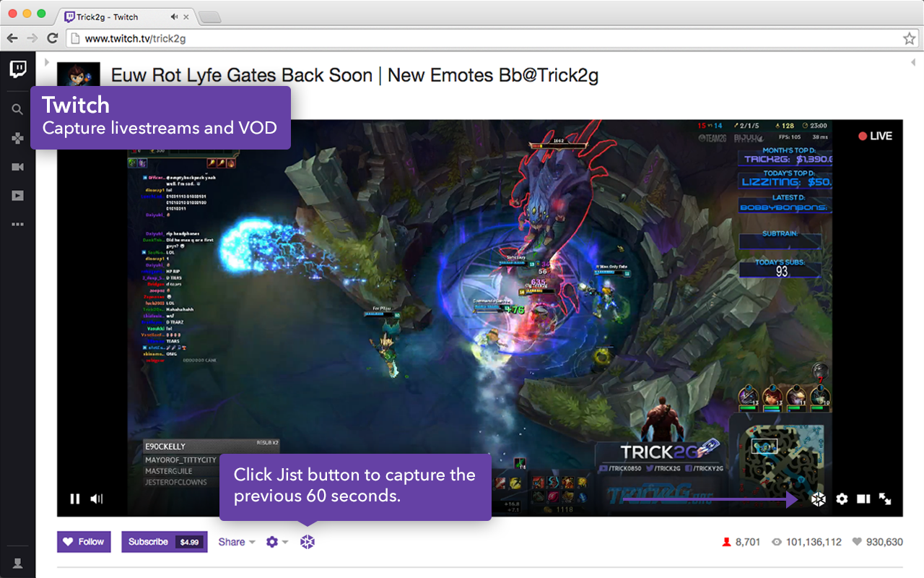Go forward with the browser forward arrow

(32, 38)
